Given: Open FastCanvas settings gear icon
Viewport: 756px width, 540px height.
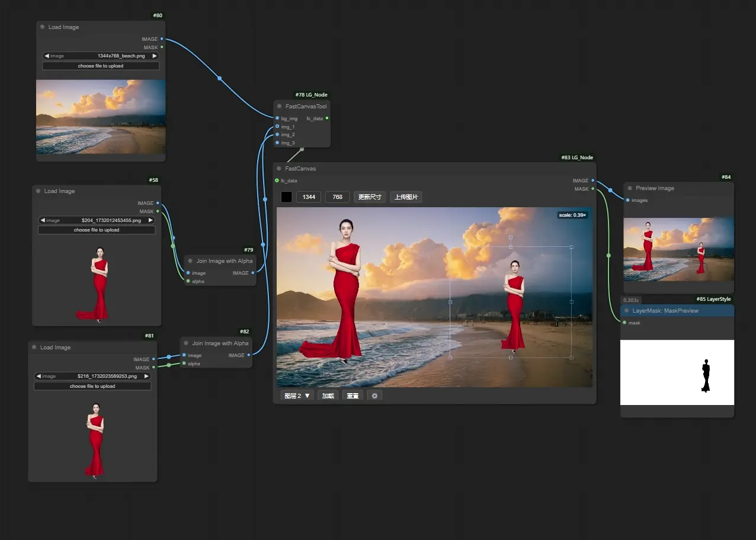Looking at the screenshot, I should [374, 396].
